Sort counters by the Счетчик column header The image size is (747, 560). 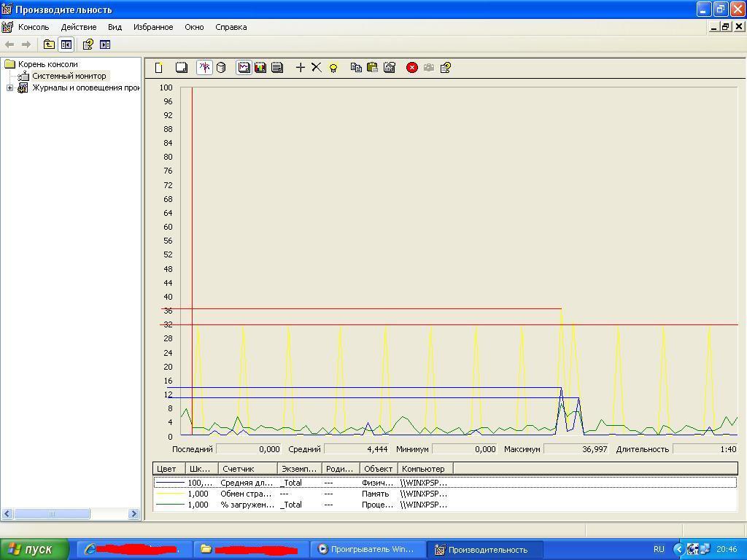pyautogui.click(x=248, y=468)
